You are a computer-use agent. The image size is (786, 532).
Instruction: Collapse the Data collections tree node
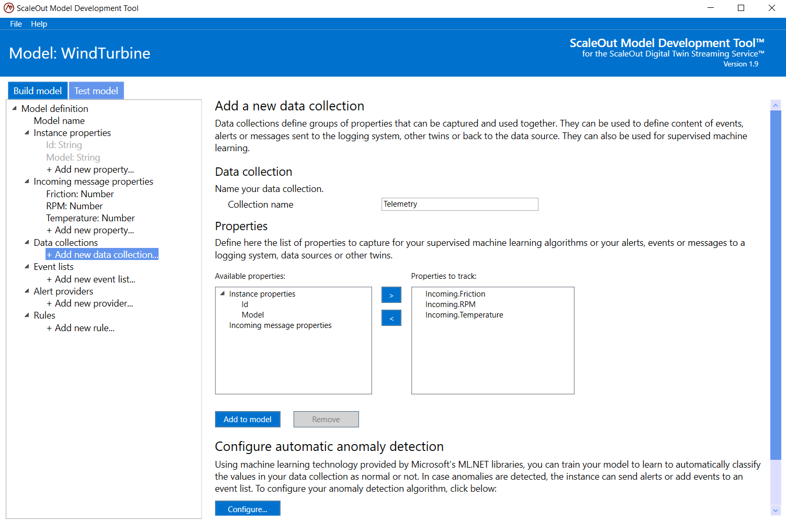click(x=27, y=242)
